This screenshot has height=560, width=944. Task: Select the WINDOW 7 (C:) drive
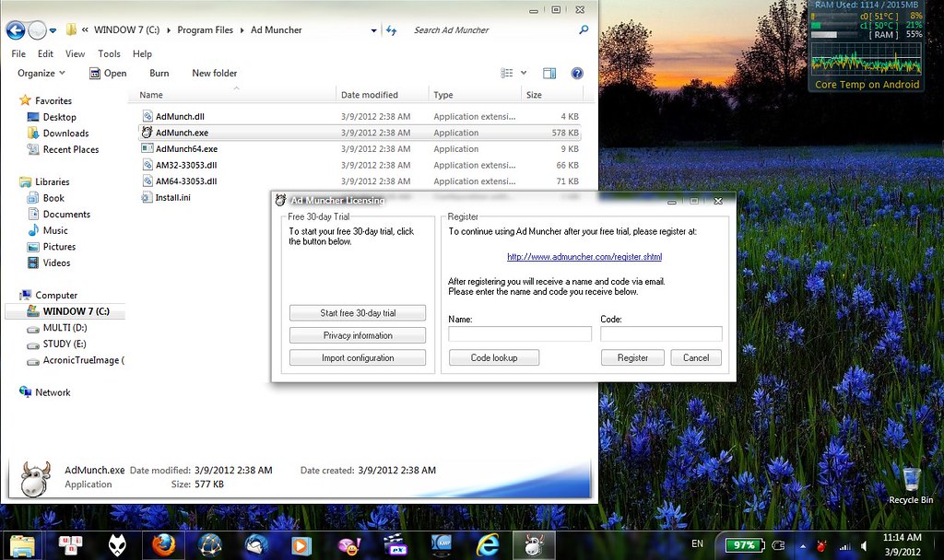pyautogui.click(x=65, y=311)
